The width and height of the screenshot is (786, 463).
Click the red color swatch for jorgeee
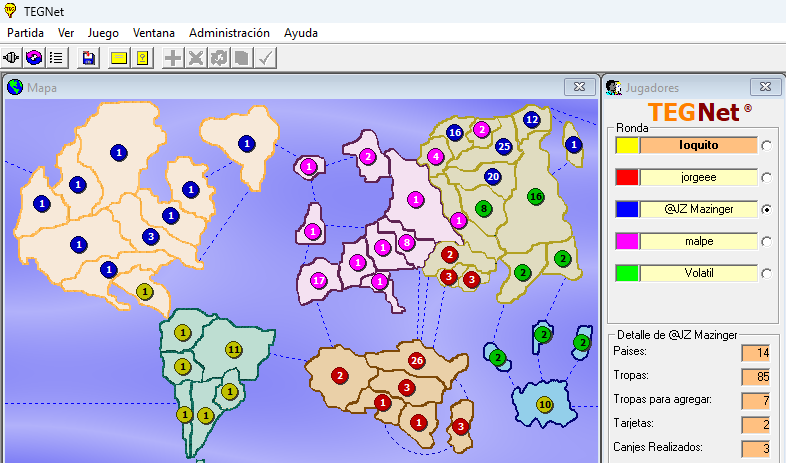(x=627, y=177)
